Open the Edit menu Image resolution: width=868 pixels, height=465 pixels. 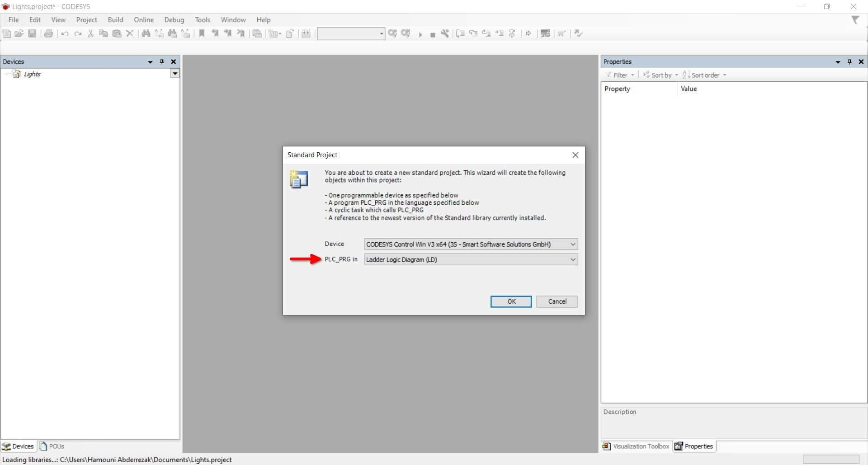pyautogui.click(x=35, y=20)
